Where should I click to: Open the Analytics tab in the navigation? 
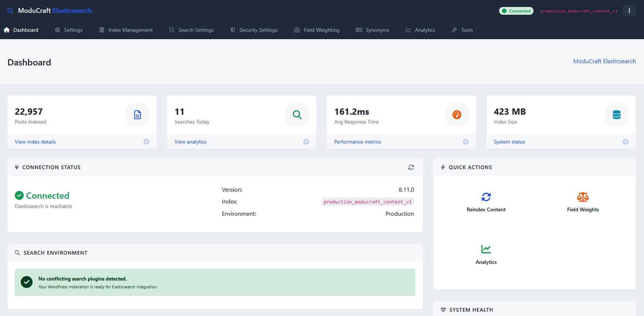(421, 30)
